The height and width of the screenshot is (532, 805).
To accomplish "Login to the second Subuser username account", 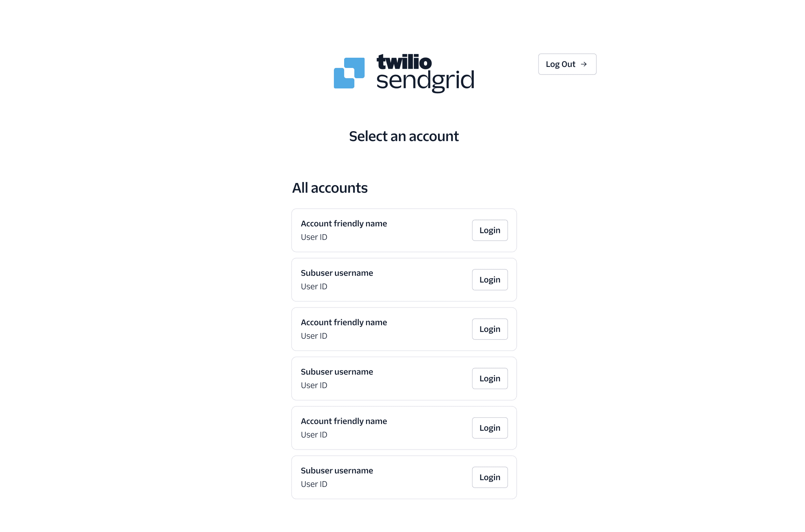I will click(x=490, y=378).
